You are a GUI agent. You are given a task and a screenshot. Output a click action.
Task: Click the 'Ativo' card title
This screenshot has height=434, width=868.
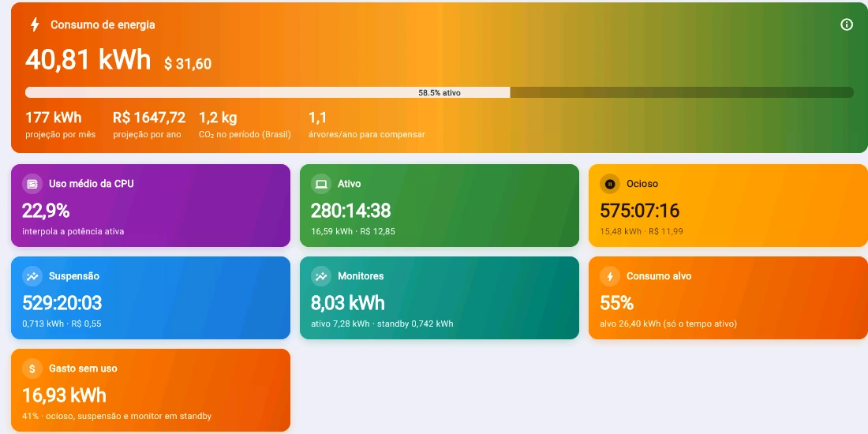point(350,184)
